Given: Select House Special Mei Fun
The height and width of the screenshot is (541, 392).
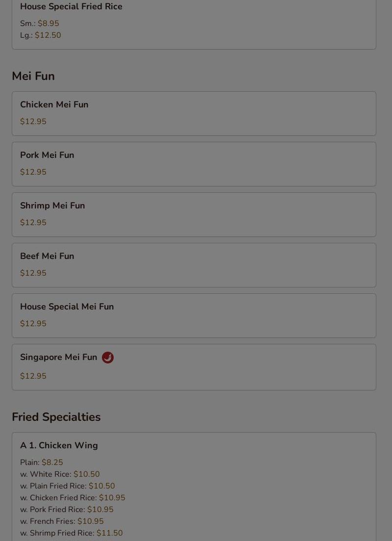Looking at the screenshot, I should (x=194, y=315).
